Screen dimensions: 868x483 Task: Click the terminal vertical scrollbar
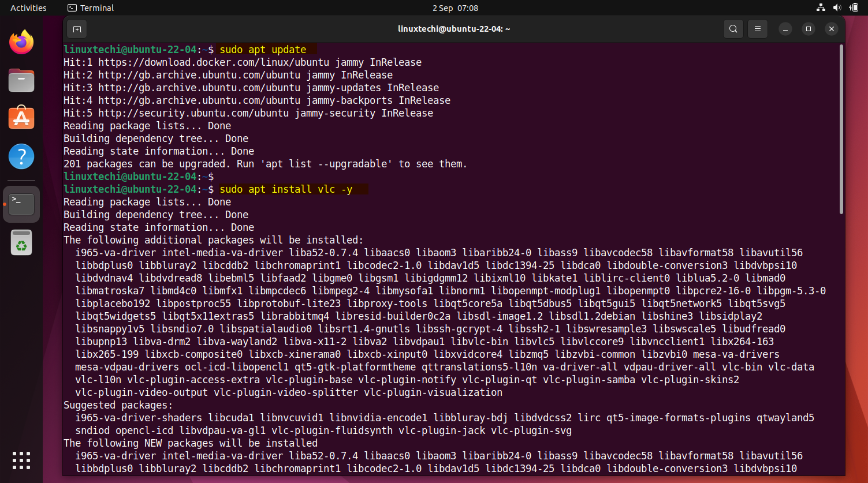pyautogui.click(x=841, y=130)
